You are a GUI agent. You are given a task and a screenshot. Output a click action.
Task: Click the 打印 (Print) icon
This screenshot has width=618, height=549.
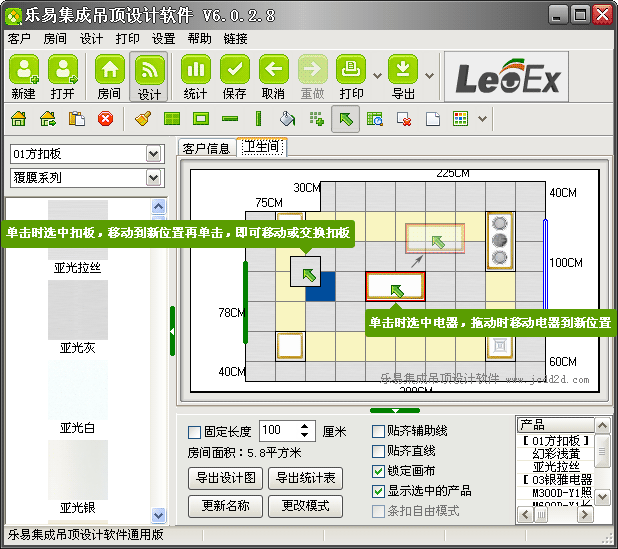[x=350, y=71]
